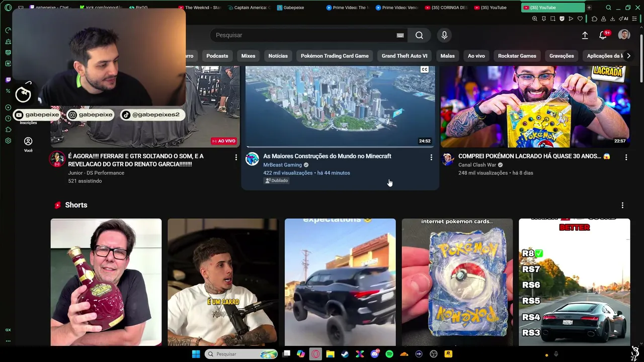This screenshot has width=644, height=362.
Task: Open the GX Control speedometer panel in sidebar
Action: pos(8,30)
